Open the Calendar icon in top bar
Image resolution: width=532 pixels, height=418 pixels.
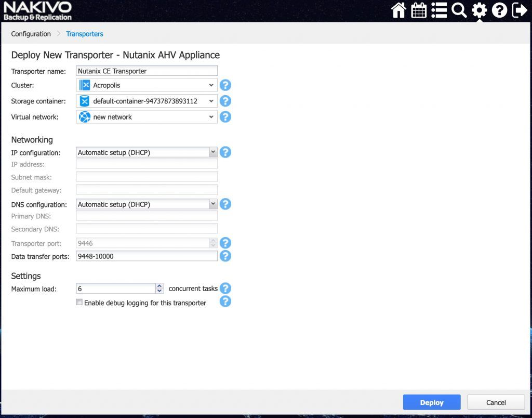point(419,10)
